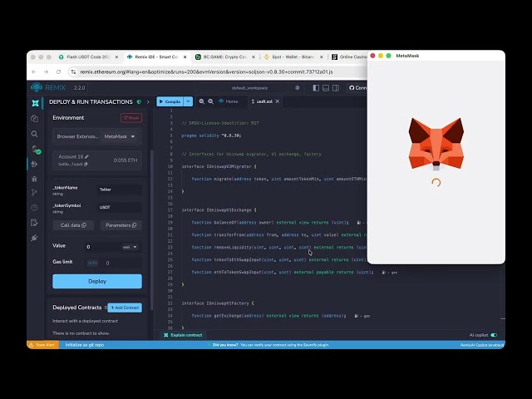
Task: Open the MetaMask environment dropdown
Action: coord(120,136)
